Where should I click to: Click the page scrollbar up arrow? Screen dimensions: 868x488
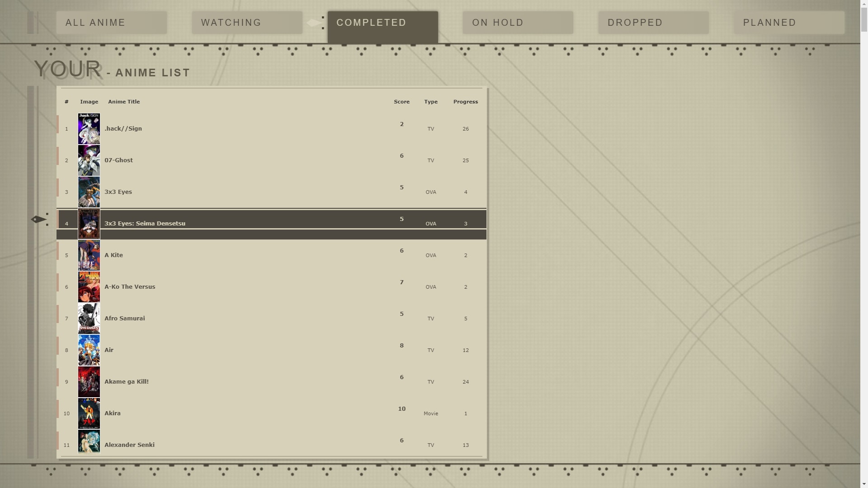click(x=864, y=4)
